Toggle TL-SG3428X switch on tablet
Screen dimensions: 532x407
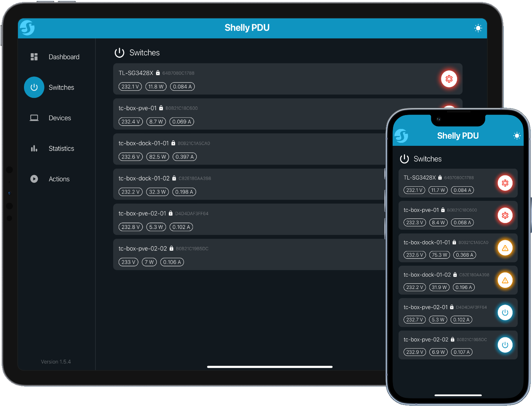tap(449, 79)
